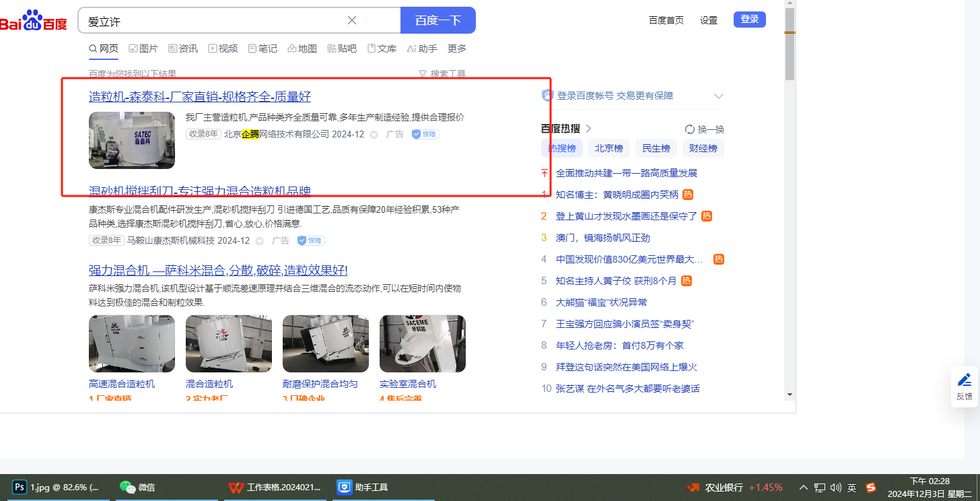980x501 pixels.
Task: Click the 高速混合造粒机 caption link
Action: click(x=122, y=384)
